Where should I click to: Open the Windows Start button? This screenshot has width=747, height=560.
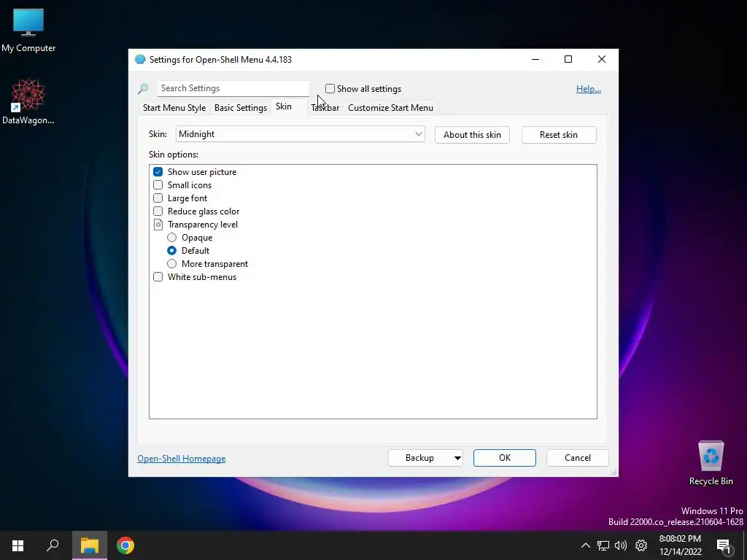click(18, 545)
